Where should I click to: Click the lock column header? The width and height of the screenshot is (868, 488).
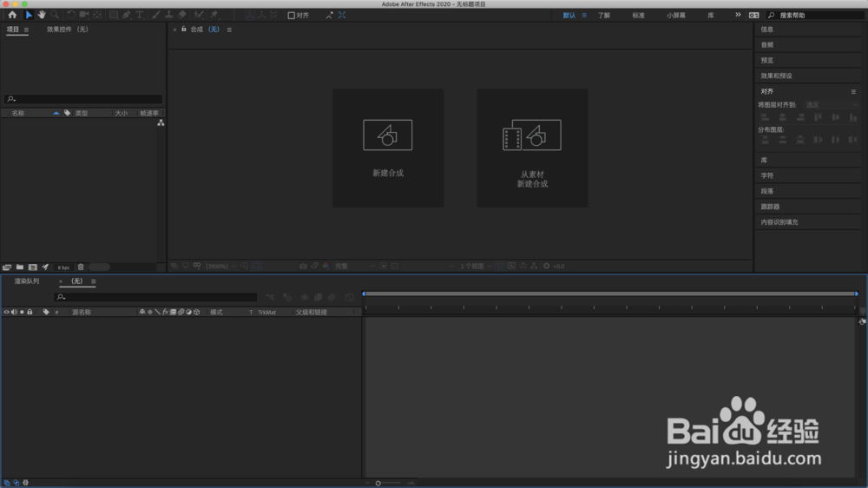pos(30,312)
